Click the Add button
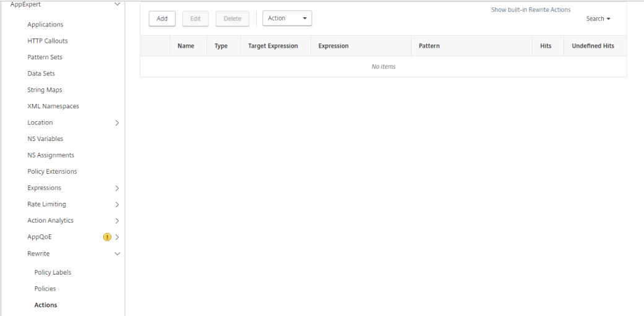This screenshot has width=644, height=316. [162, 19]
